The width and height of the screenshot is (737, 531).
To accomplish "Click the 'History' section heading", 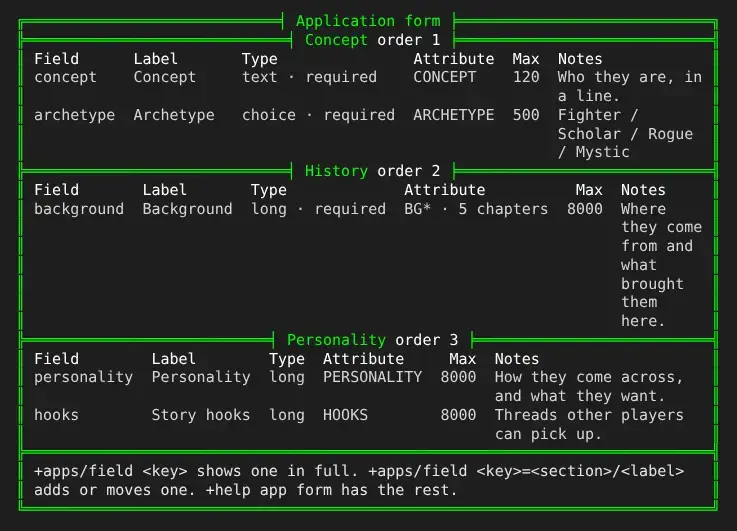I will pos(336,171).
